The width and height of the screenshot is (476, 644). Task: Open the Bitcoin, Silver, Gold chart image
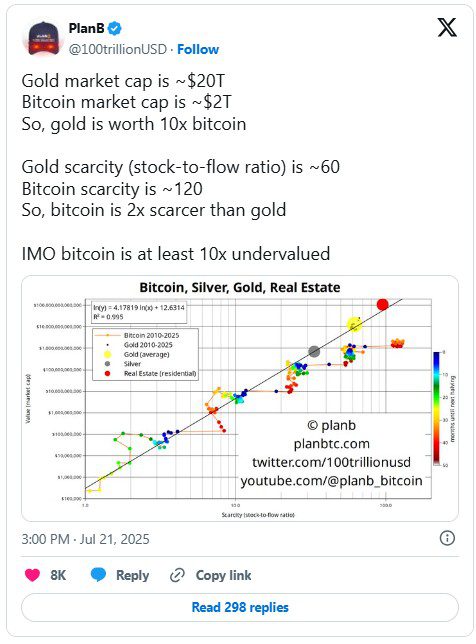pos(240,398)
